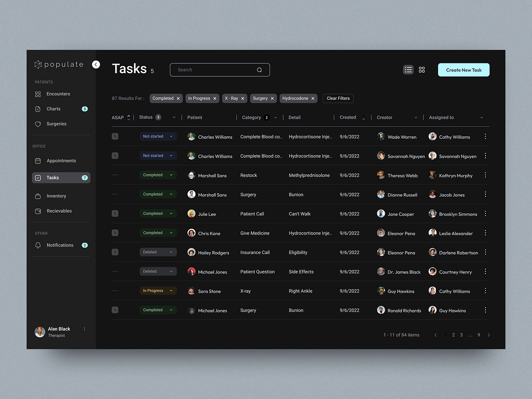Remove the Hydrocodone filter chip
The height and width of the screenshot is (399, 532).
pyautogui.click(x=313, y=98)
